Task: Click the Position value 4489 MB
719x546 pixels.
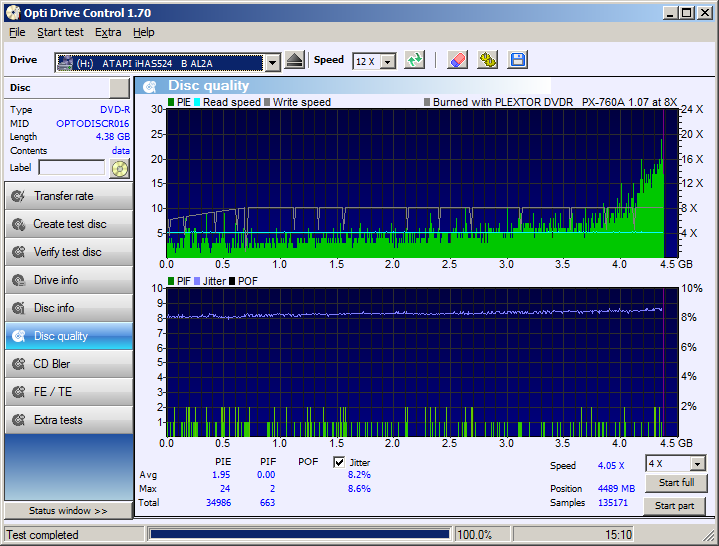Action: (616, 489)
